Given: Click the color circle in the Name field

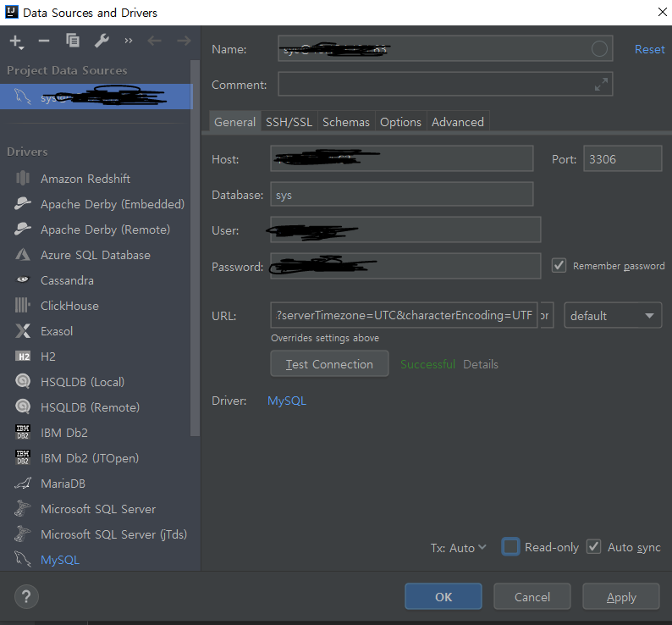Looking at the screenshot, I should click(599, 49).
